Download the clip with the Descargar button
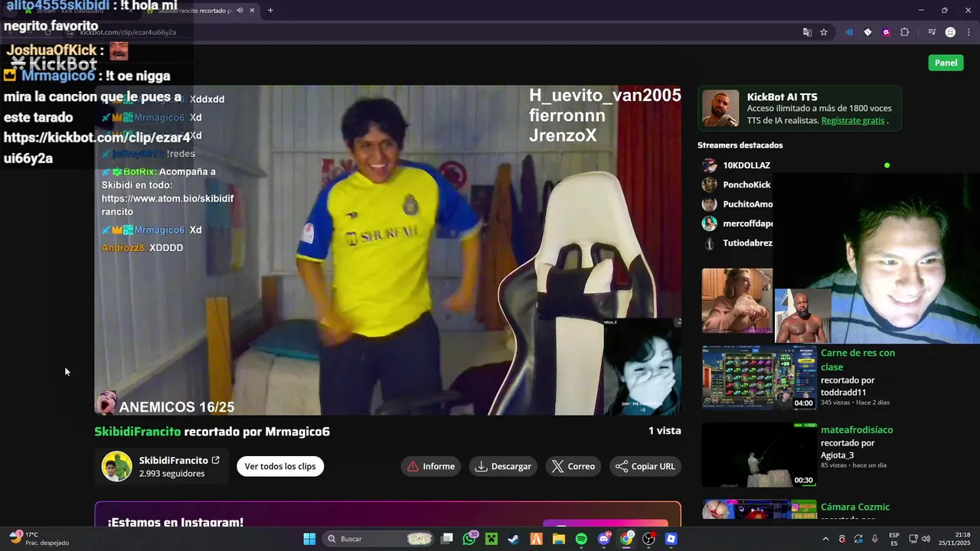Viewport: 980px width, 551px height. (x=503, y=466)
